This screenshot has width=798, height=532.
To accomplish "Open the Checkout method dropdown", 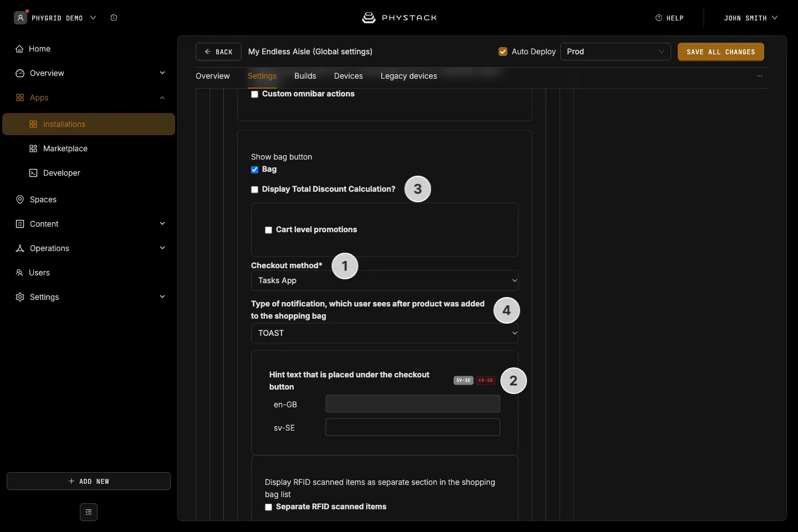I will (x=385, y=280).
